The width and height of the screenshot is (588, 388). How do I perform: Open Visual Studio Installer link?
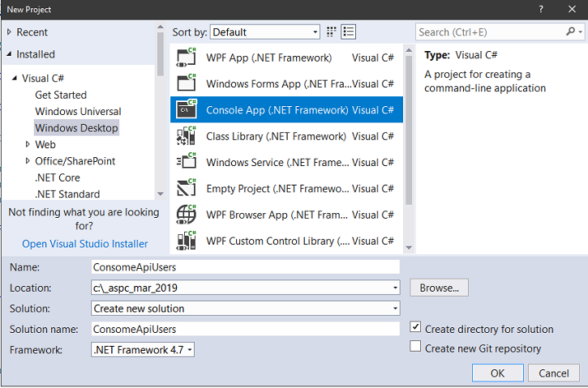84,244
